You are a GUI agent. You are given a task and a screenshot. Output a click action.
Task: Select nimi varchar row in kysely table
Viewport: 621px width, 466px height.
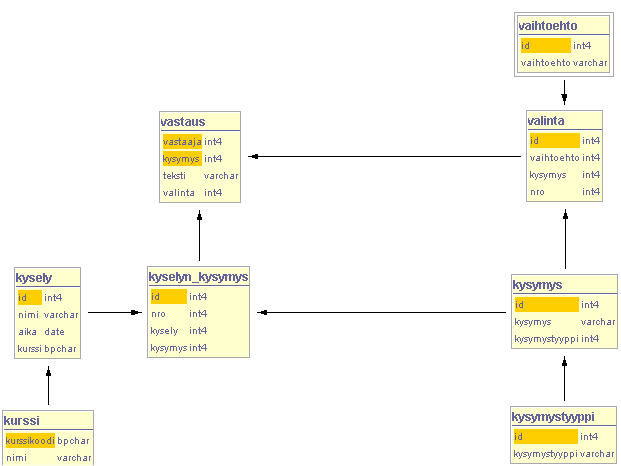pos(48,315)
